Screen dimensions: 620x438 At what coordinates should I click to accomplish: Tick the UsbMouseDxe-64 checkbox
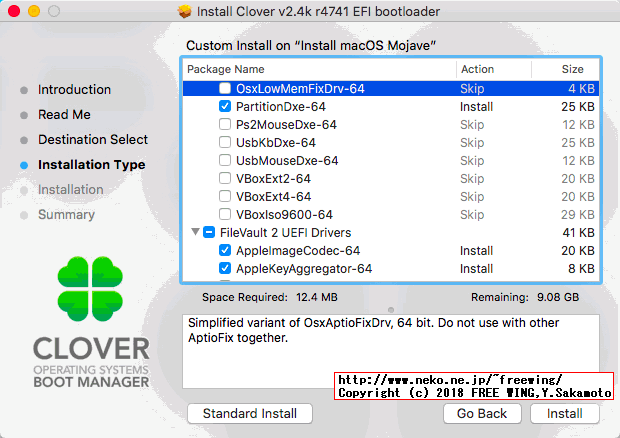225,160
